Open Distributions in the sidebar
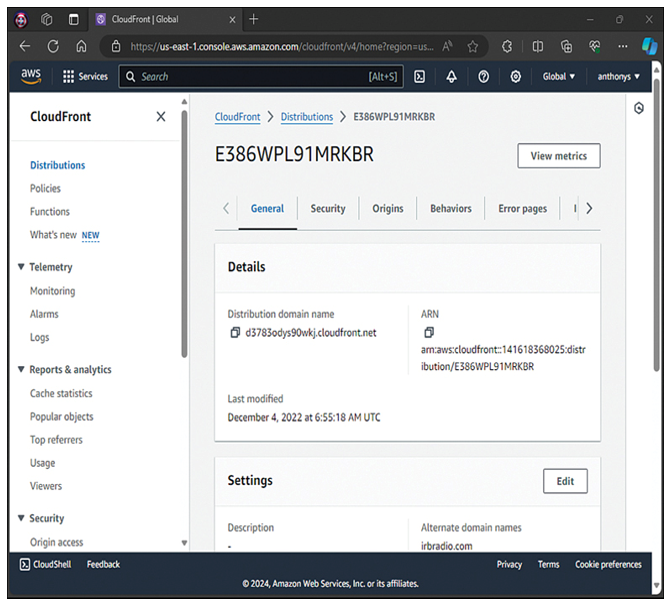Image resolution: width=669 pixels, height=605 pixels. point(58,165)
